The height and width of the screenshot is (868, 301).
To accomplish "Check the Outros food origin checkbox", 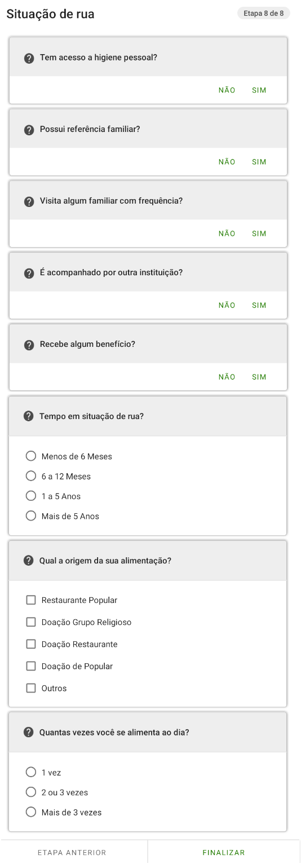I will tap(31, 688).
